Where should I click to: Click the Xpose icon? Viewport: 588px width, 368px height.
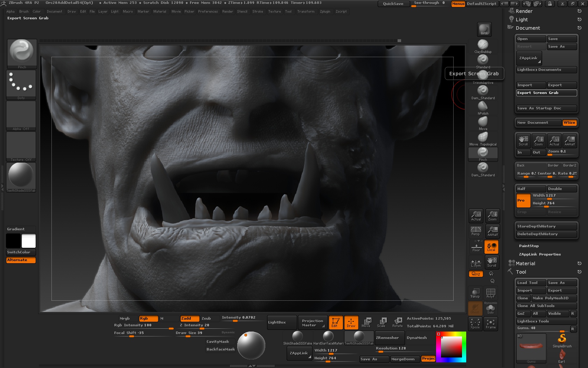(475, 323)
